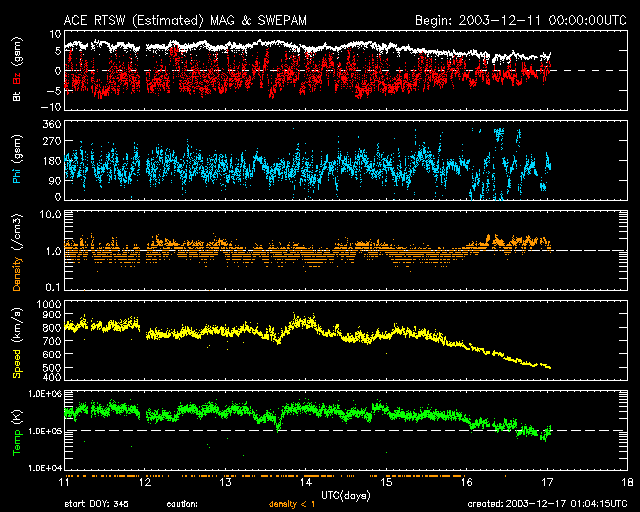Image resolution: width=640 pixels, height=512 pixels.
Task: Click the green temperature dip before day 14
Action: click(278, 427)
